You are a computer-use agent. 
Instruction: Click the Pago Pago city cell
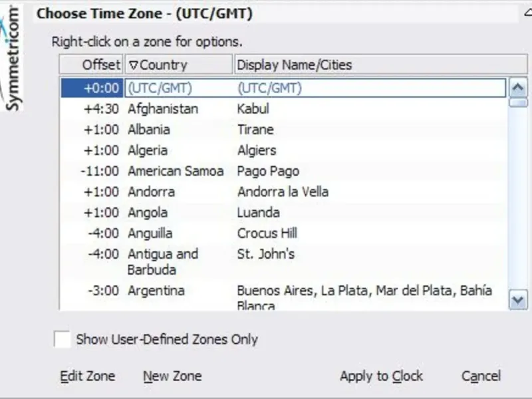click(x=268, y=171)
